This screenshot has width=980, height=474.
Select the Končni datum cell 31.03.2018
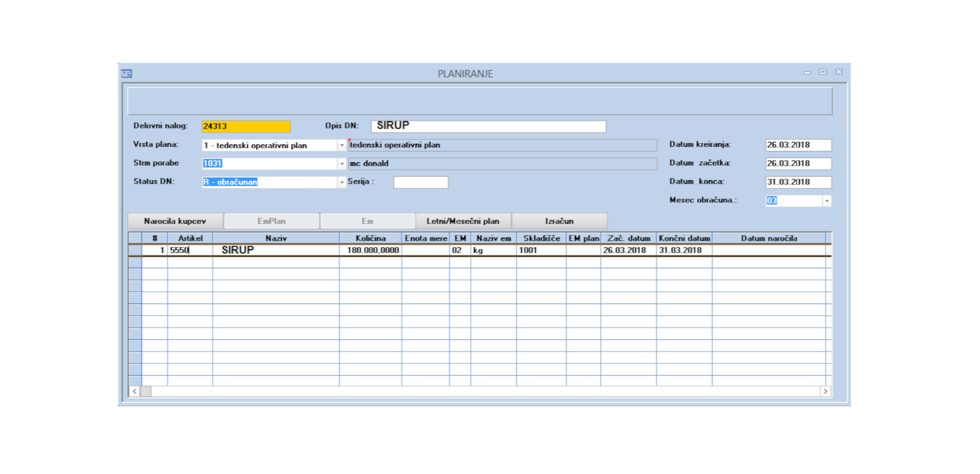[x=684, y=250]
